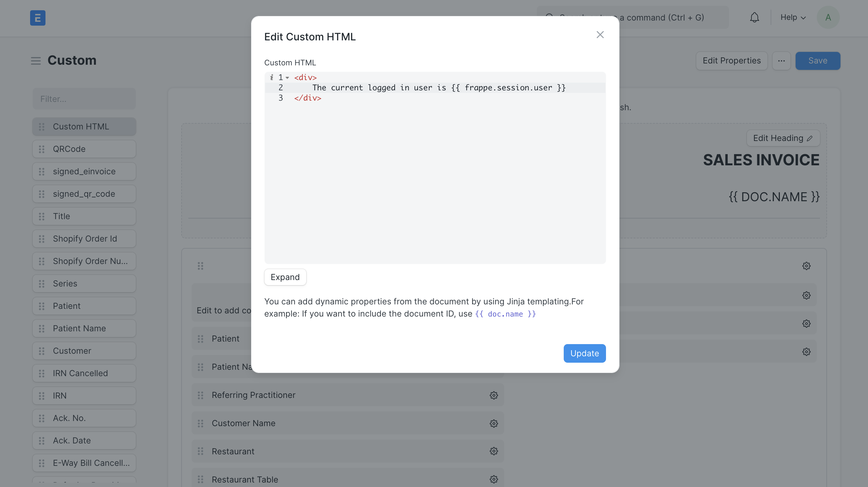Open Edit Properties

click(x=732, y=61)
